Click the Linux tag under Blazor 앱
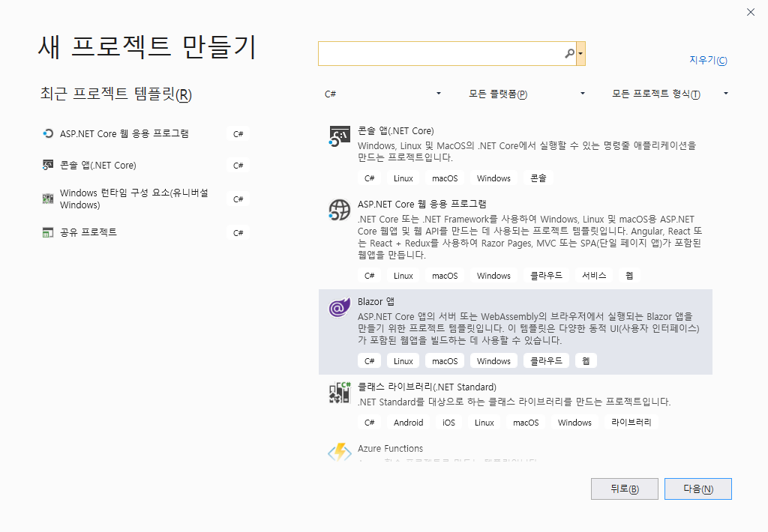The width and height of the screenshot is (768, 532). pos(403,360)
